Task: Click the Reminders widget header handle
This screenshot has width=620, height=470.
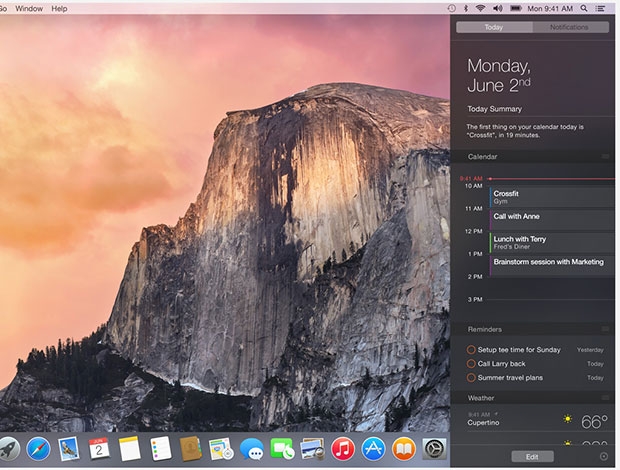Action: [x=605, y=329]
